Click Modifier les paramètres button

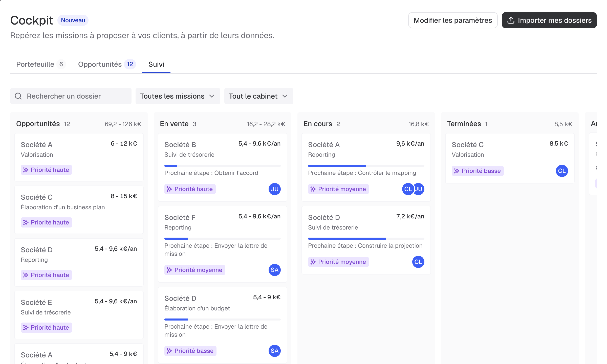click(453, 20)
